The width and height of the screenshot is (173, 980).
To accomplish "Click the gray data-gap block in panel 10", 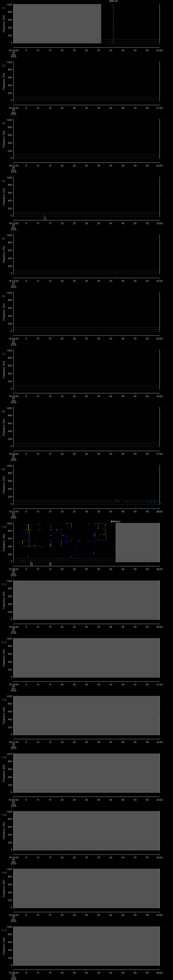I will click(x=137, y=542).
